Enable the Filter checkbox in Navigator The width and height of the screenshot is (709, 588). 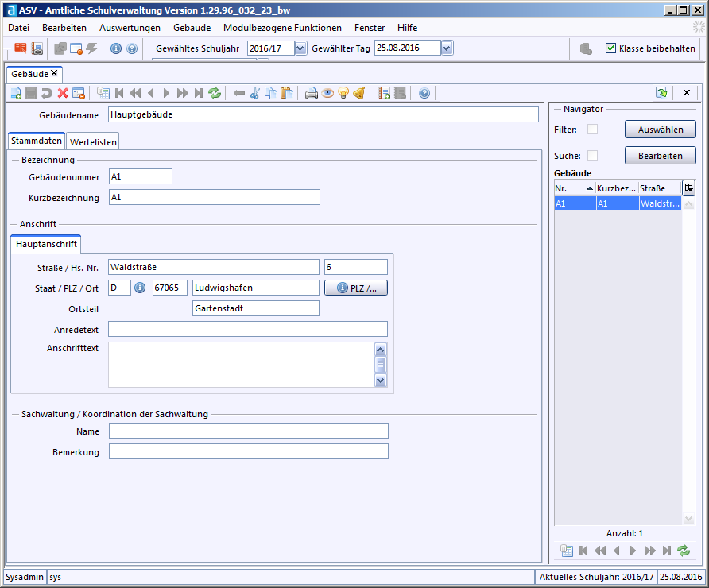click(x=592, y=130)
